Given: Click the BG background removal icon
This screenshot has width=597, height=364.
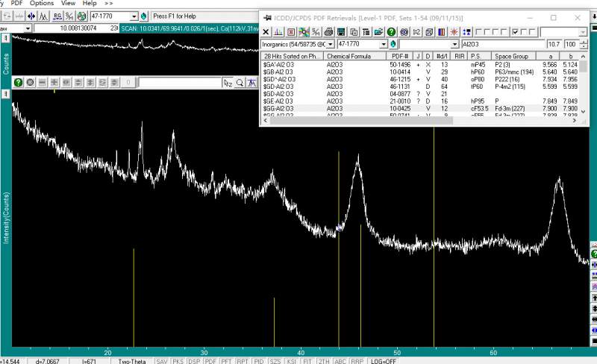Looking at the screenshot, I should (57, 16).
